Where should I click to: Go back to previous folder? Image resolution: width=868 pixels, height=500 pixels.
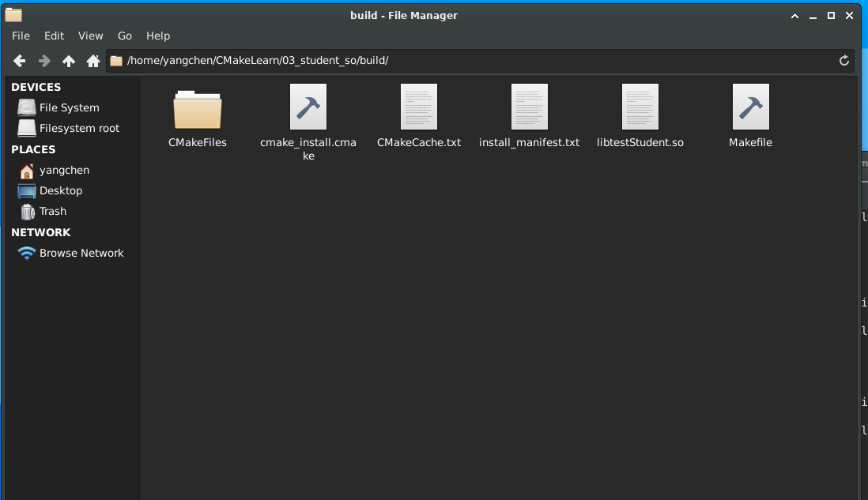point(20,61)
